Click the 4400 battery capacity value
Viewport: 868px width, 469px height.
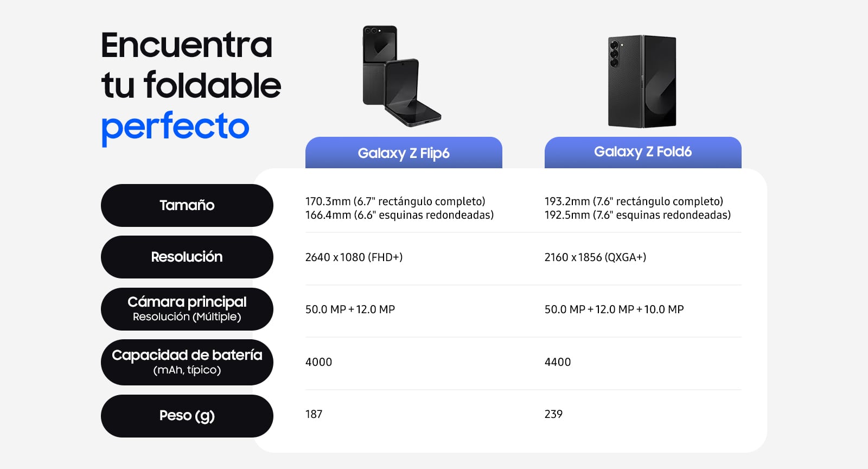click(558, 362)
